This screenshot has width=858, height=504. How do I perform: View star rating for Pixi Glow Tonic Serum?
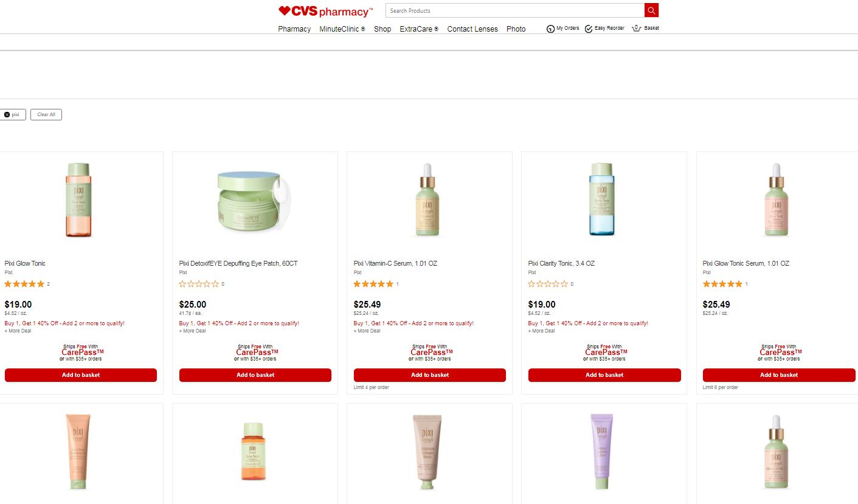tap(722, 284)
